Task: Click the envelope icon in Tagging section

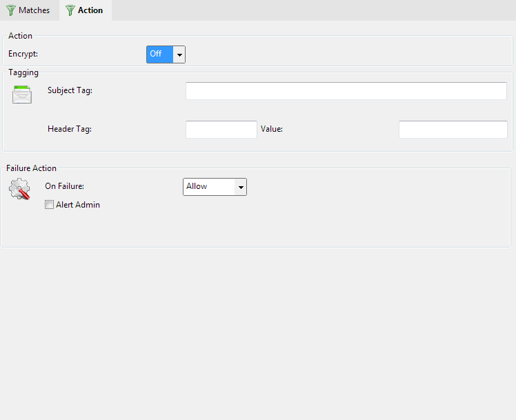Action: tap(22, 94)
